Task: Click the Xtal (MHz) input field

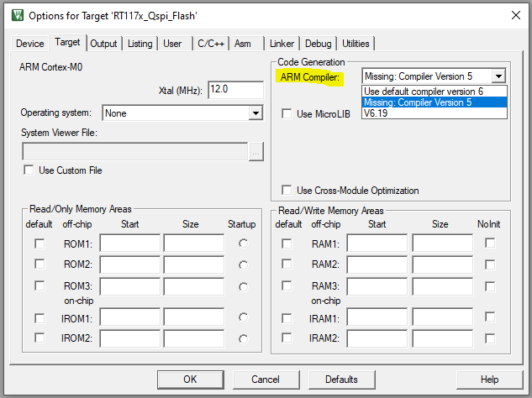Action: click(234, 89)
